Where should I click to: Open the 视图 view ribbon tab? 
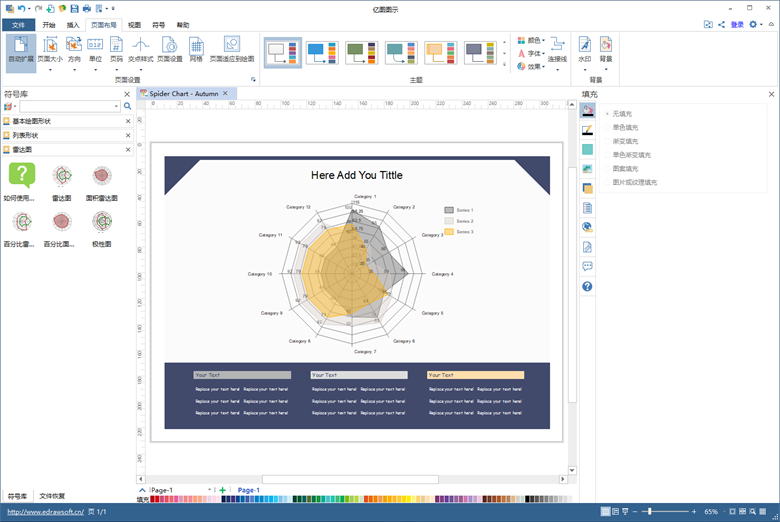[x=134, y=25]
